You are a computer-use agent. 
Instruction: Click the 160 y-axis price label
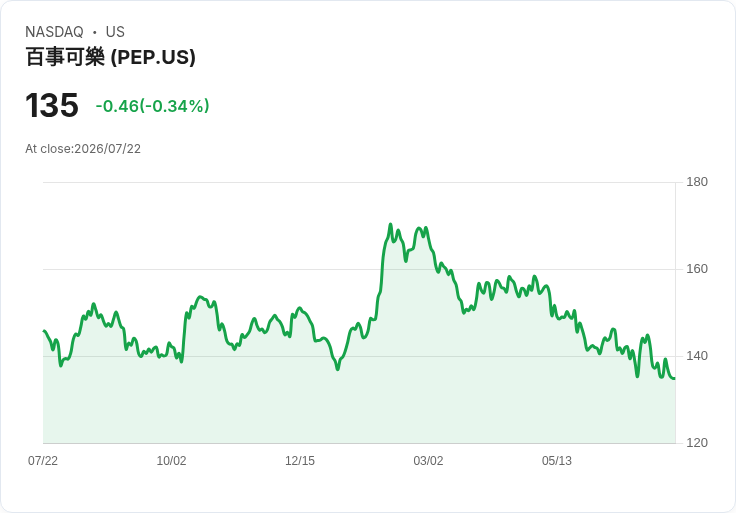pos(697,269)
